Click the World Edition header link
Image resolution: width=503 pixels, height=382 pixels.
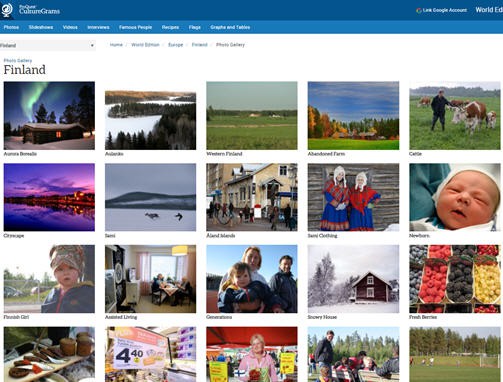(x=489, y=10)
